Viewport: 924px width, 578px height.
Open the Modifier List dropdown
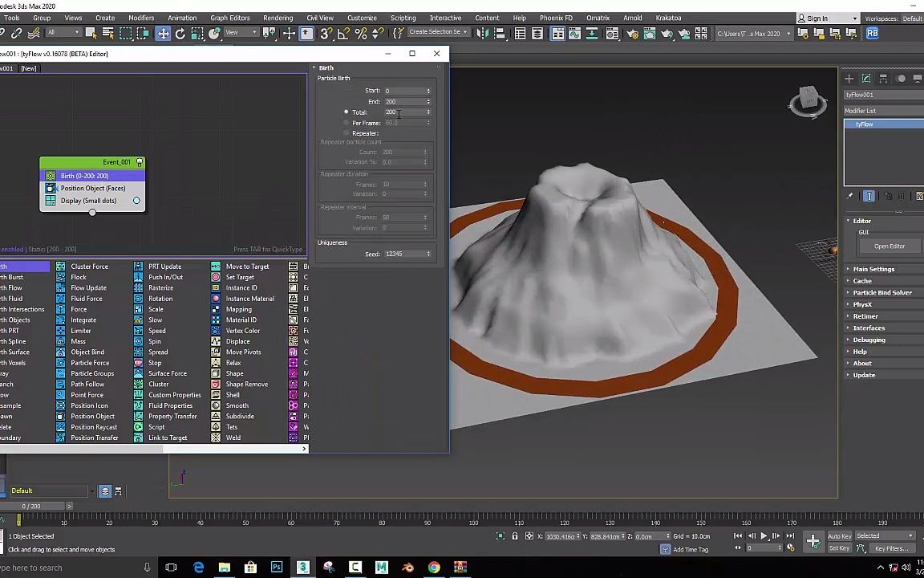882,111
